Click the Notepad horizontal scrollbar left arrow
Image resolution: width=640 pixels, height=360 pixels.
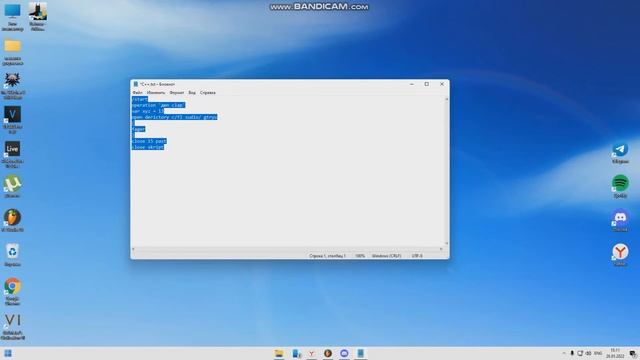133,249
